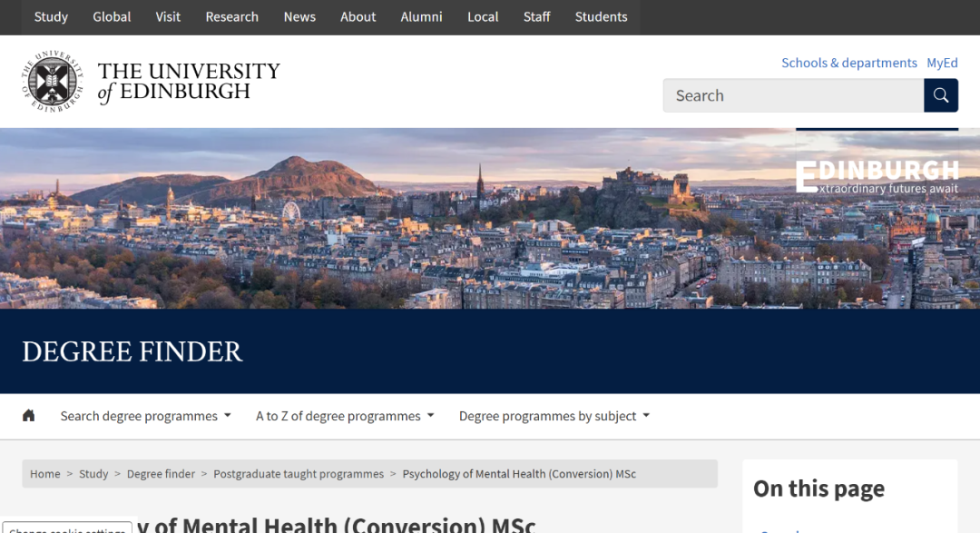Click the Edinburgh Extraordinary futures await logo

click(877, 176)
